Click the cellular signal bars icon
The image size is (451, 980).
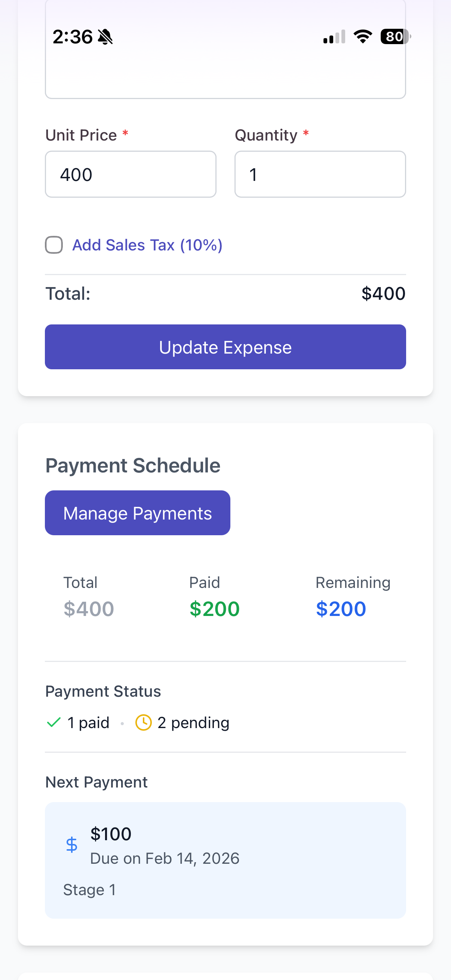[333, 37]
